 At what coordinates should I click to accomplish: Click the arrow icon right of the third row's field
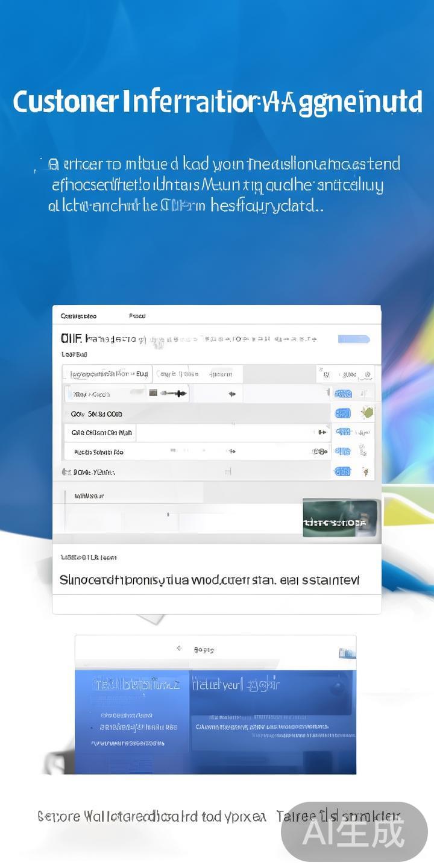point(322,432)
